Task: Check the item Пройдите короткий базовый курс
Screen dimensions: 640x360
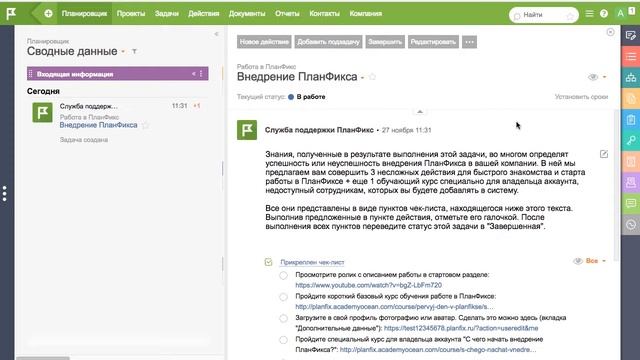Action: (283, 297)
